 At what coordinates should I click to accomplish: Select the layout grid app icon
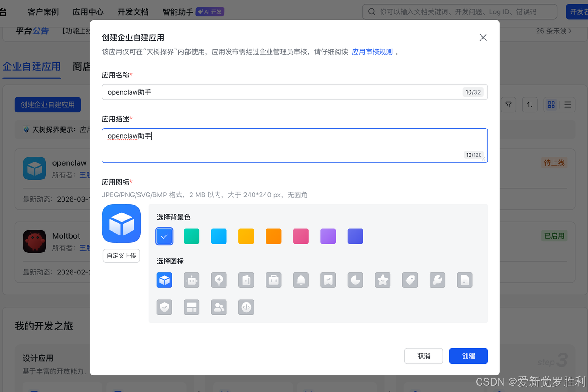192,307
